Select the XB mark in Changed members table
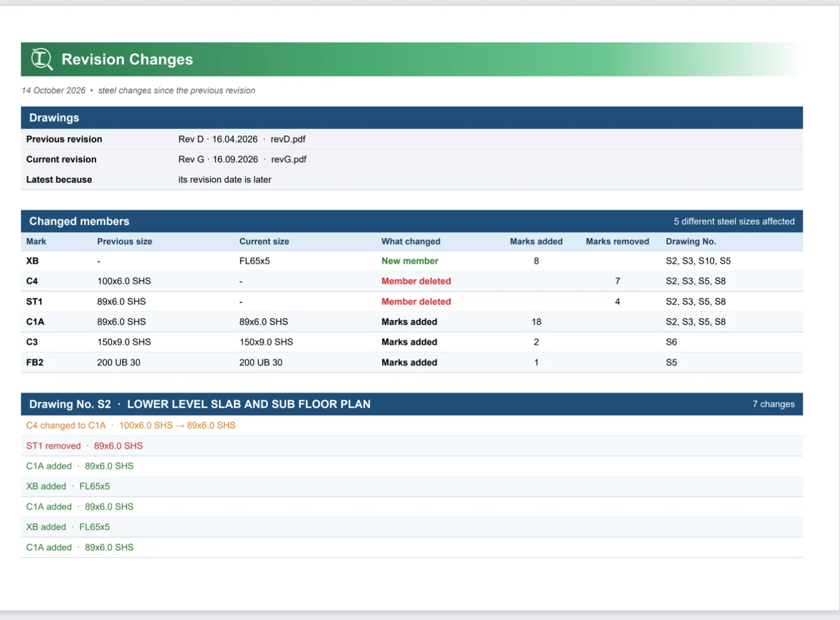Viewport: 840px width, 620px height. 32,261
